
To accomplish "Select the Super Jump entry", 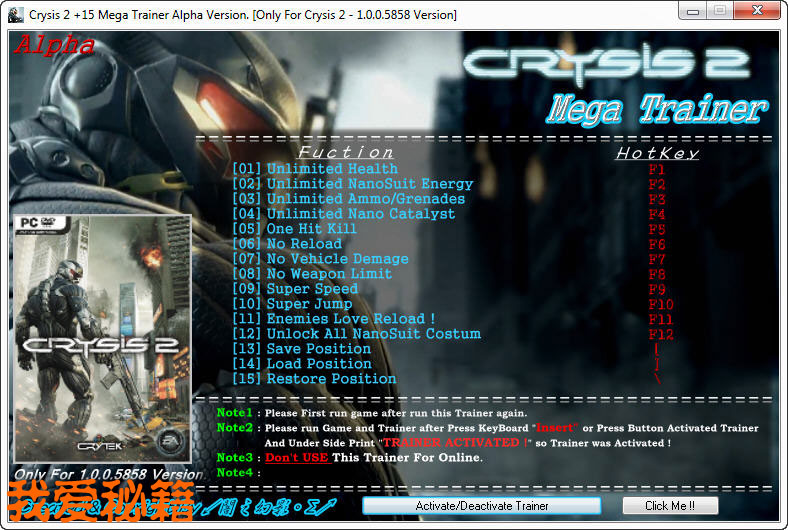I will click(x=292, y=304).
